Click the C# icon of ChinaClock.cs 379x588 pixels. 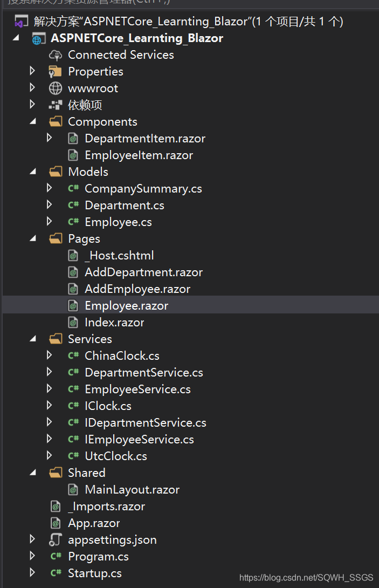click(73, 355)
